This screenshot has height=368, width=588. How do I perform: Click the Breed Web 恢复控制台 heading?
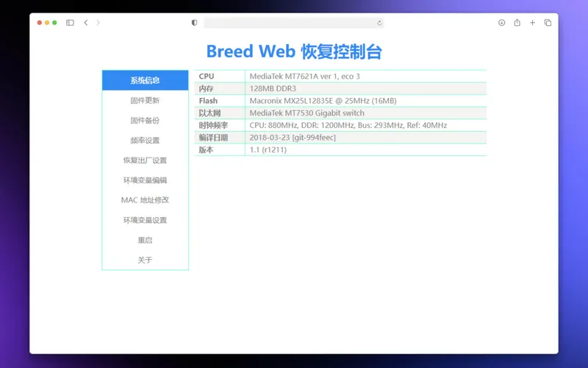click(x=294, y=52)
